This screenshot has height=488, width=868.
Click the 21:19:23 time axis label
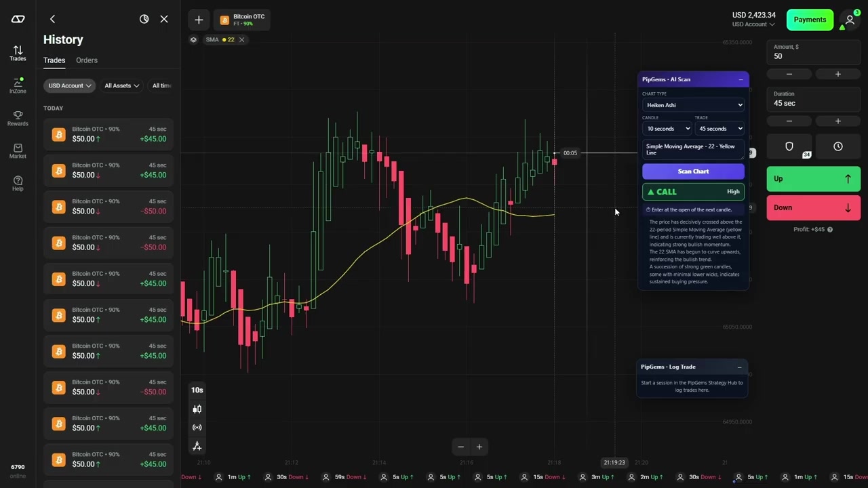pos(614,463)
